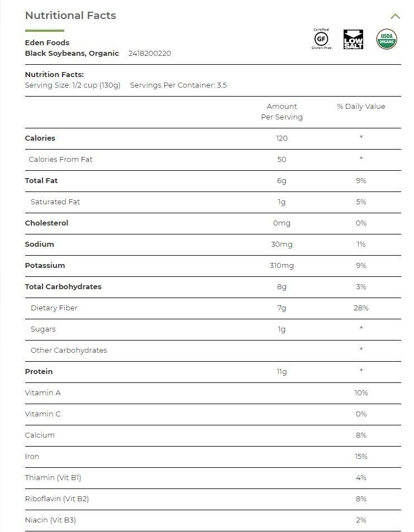Select the Riboflavin (Vit B2) row label

pos(57,499)
